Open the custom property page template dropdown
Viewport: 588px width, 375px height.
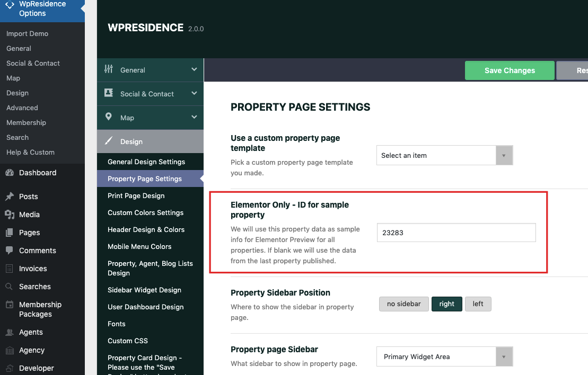tap(445, 155)
